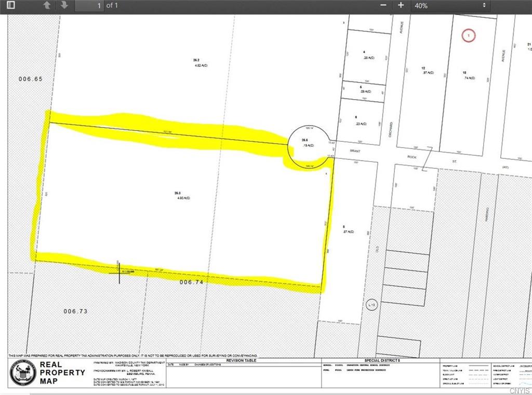Toggle the PDF sidebar panel
Screen dimensions: 532x395
click(x=11, y=5)
